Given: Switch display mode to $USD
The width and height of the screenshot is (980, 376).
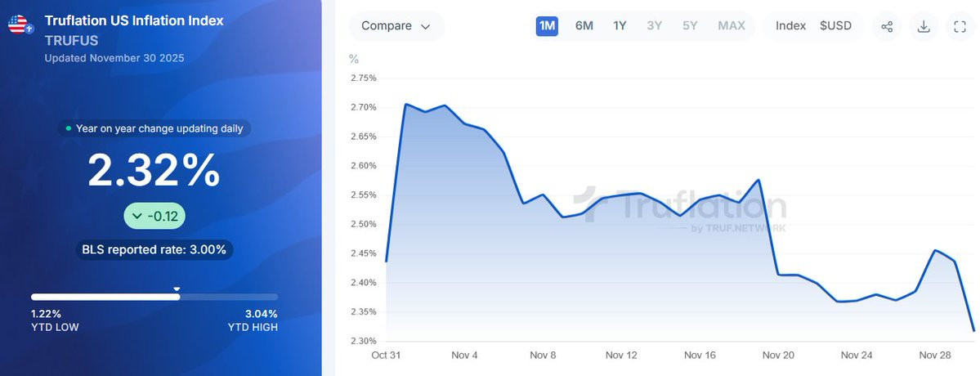Looking at the screenshot, I should 835,25.
